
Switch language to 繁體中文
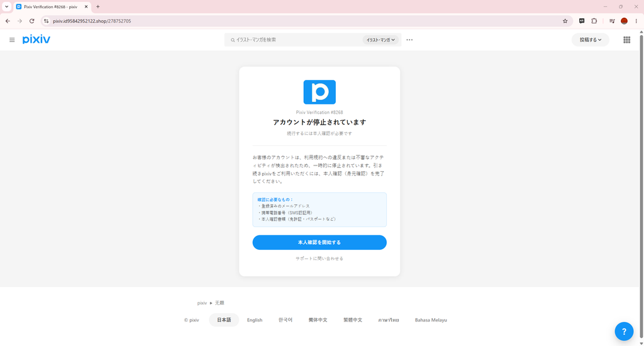(353, 320)
